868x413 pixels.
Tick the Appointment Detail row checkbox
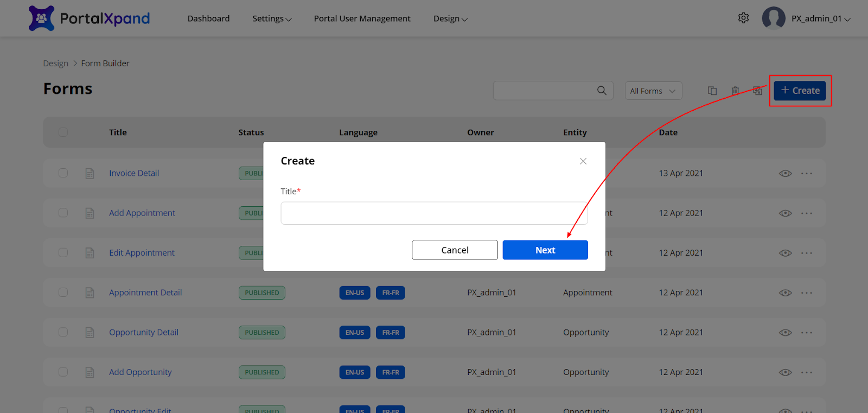point(63,293)
